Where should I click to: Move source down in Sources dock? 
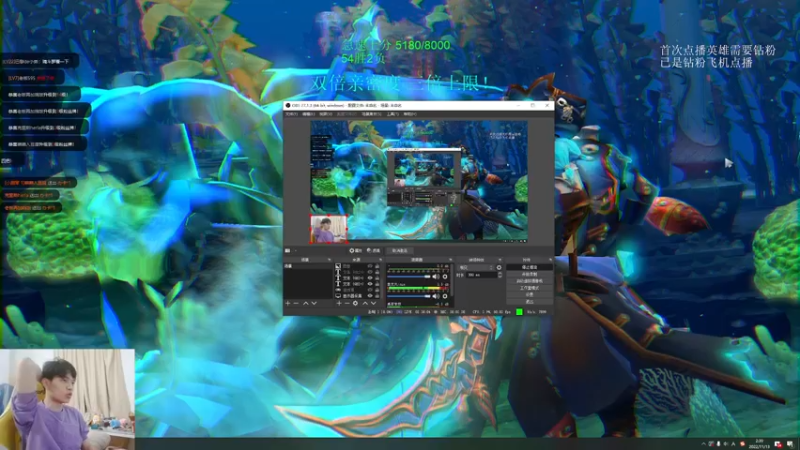coord(373,304)
